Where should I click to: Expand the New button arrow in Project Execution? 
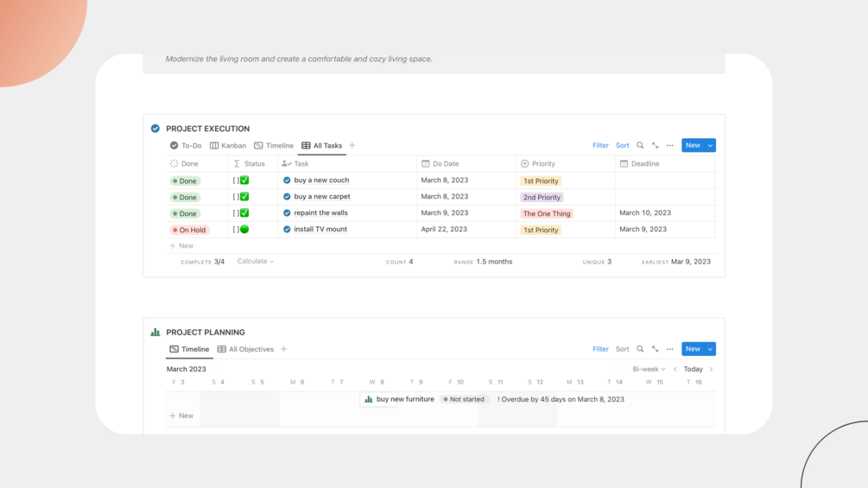click(x=711, y=146)
